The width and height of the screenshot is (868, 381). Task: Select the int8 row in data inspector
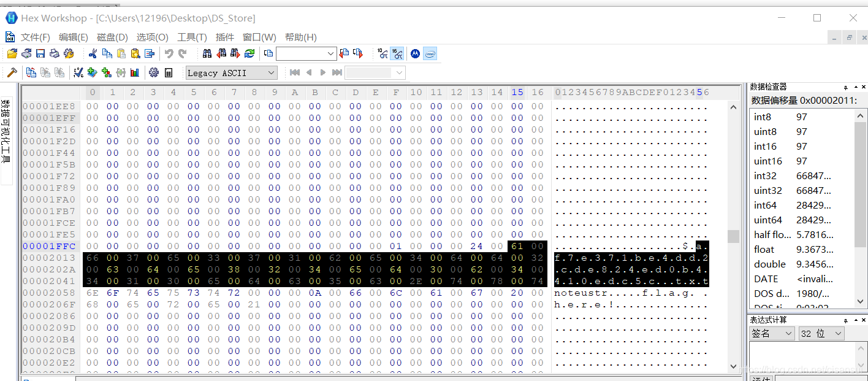point(802,117)
